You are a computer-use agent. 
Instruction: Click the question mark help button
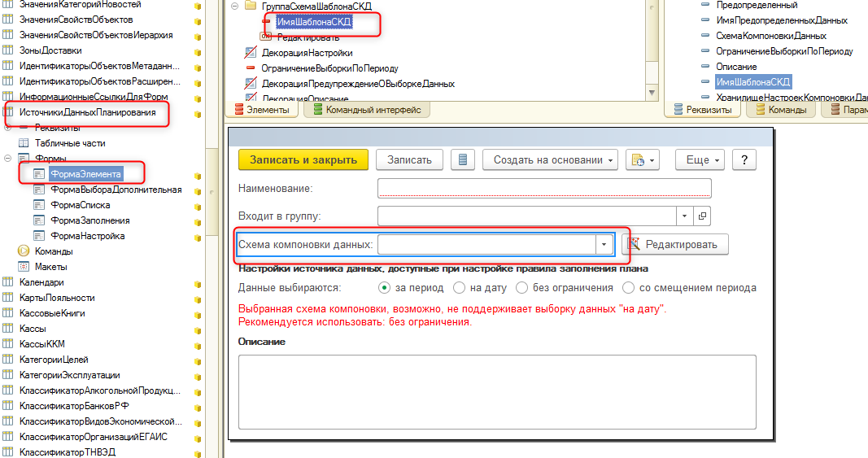744,160
